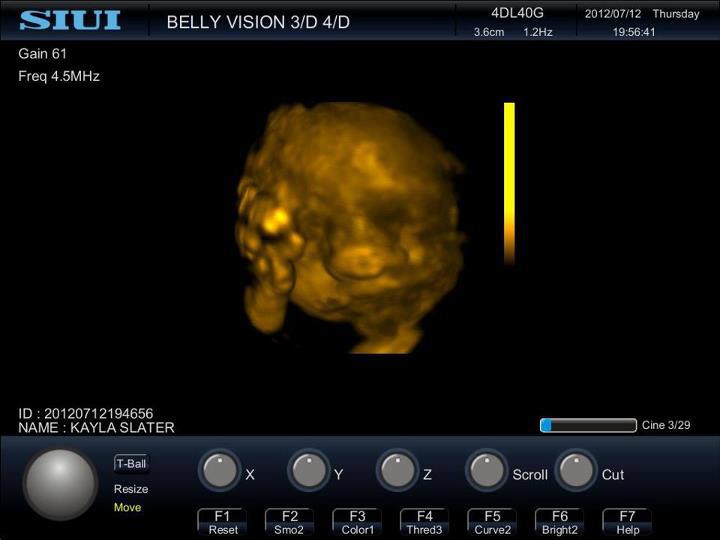Click the X rotation knob
The height and width of the screenshot is (540, 720).
(219, 471)
